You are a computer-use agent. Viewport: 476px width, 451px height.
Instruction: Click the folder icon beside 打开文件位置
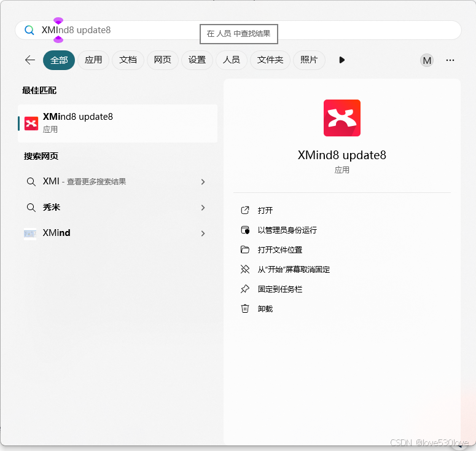[245, 249]
